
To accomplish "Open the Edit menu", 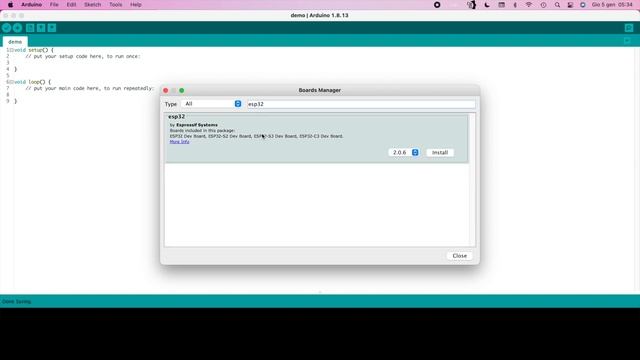I will 71,5.
